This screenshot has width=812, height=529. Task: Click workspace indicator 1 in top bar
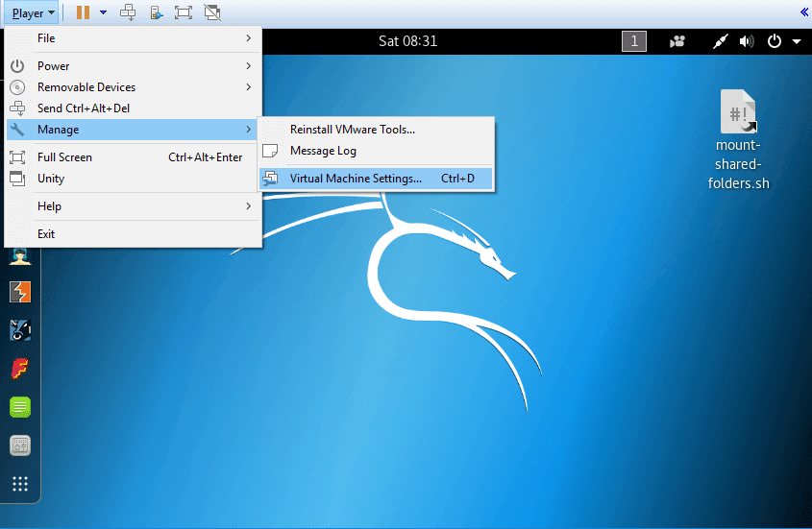point(634,41)
